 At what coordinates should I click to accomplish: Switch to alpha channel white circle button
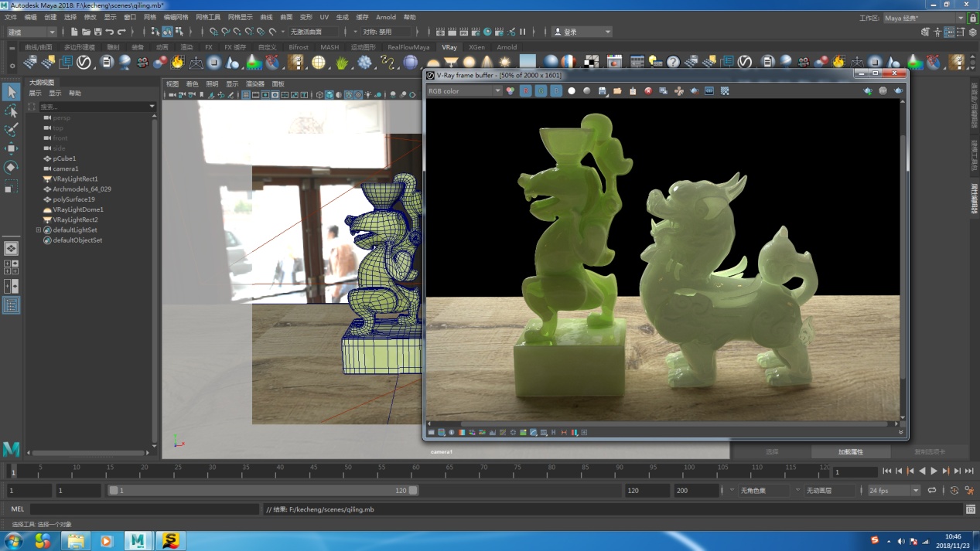click(x=572, y=91)
